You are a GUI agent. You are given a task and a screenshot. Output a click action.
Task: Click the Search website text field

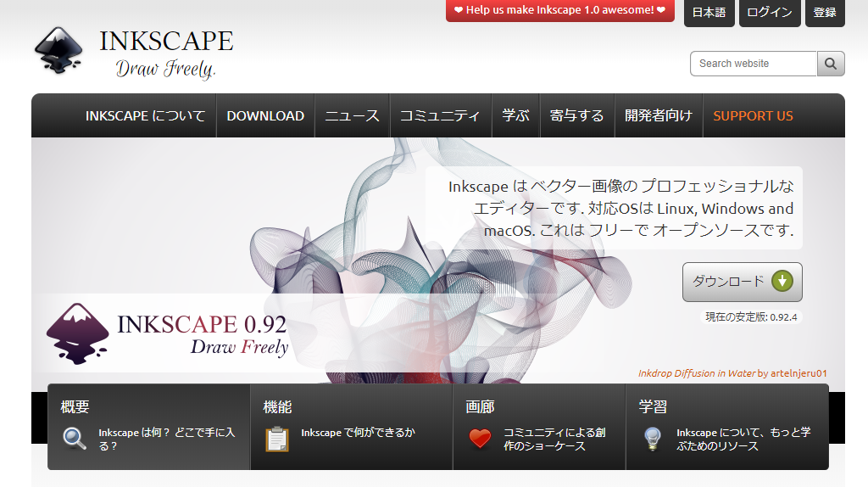(754, 64)
